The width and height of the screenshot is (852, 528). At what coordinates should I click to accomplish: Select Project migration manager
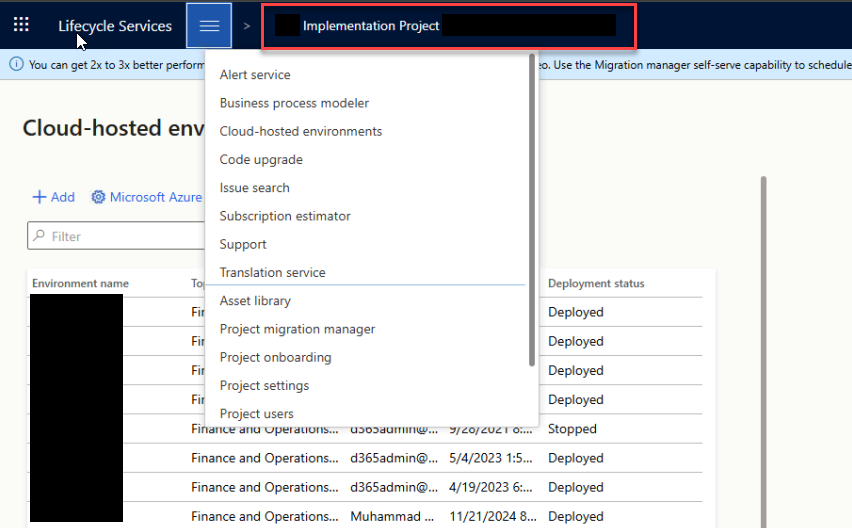pyautogui.click(x=297, y=329)
